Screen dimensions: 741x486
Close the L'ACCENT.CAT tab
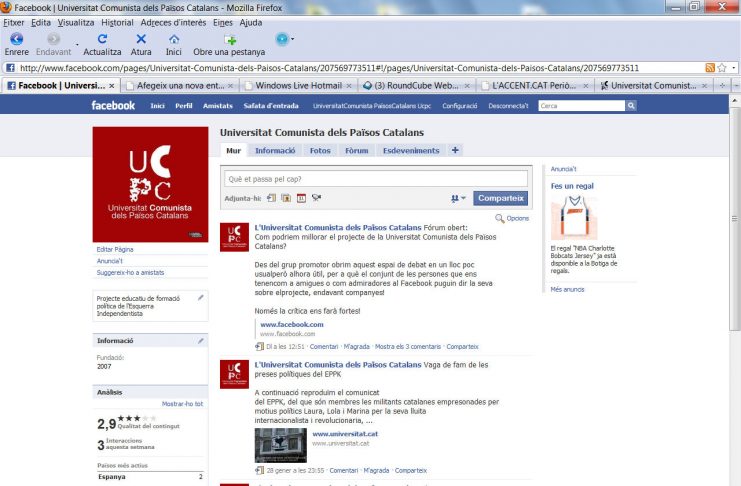586,86
